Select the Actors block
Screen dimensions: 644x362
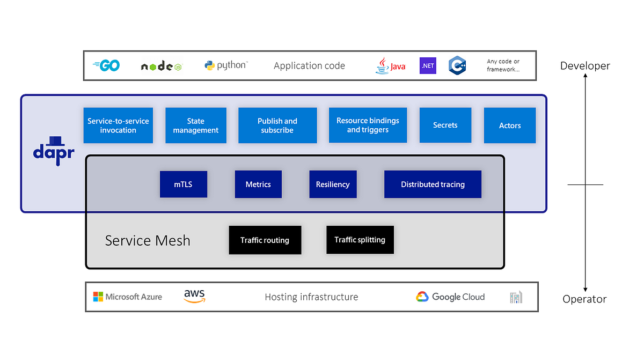point(510,125)
